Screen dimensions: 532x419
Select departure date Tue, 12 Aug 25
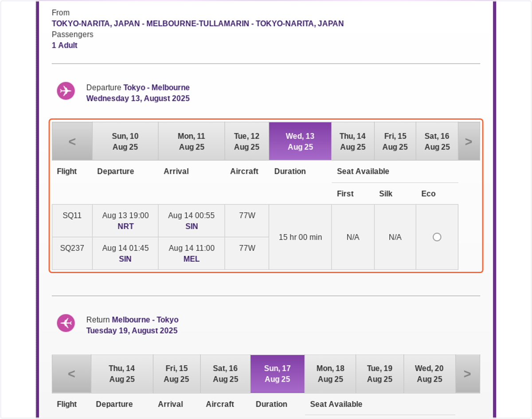pos(247,141)
